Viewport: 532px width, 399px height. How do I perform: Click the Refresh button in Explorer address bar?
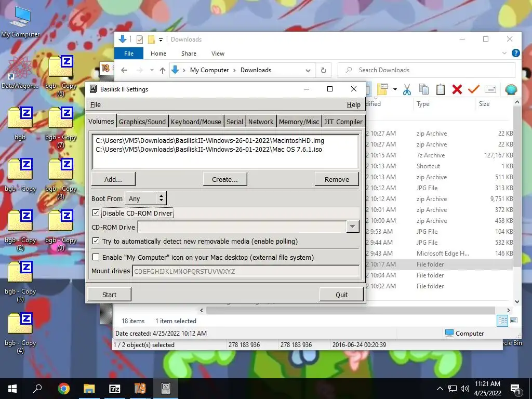[324, 70]
